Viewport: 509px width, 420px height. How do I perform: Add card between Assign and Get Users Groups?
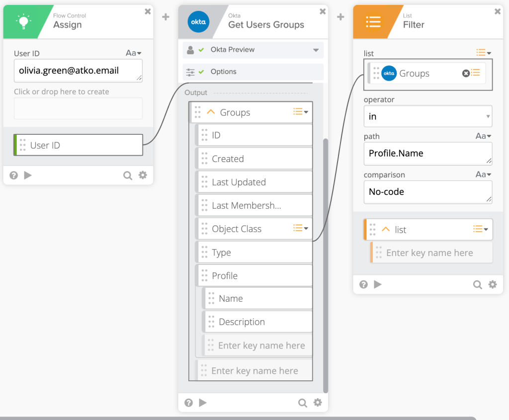click(166, 17)
